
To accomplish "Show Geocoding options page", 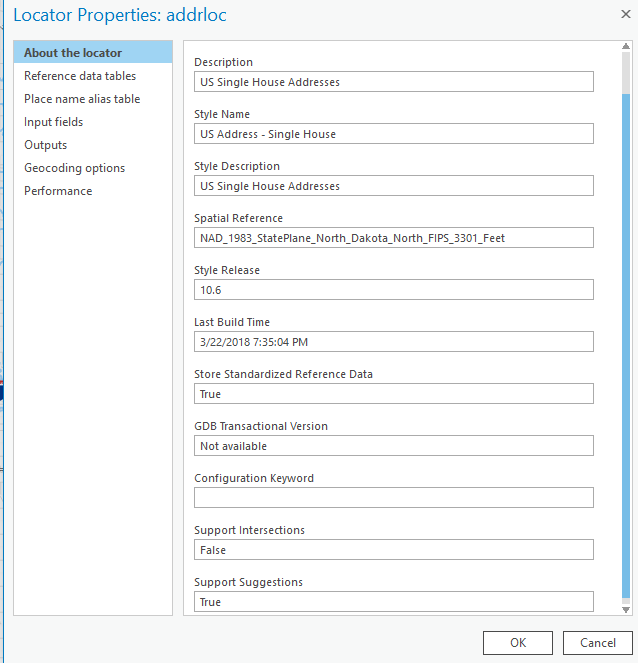I will pos(75,168).
